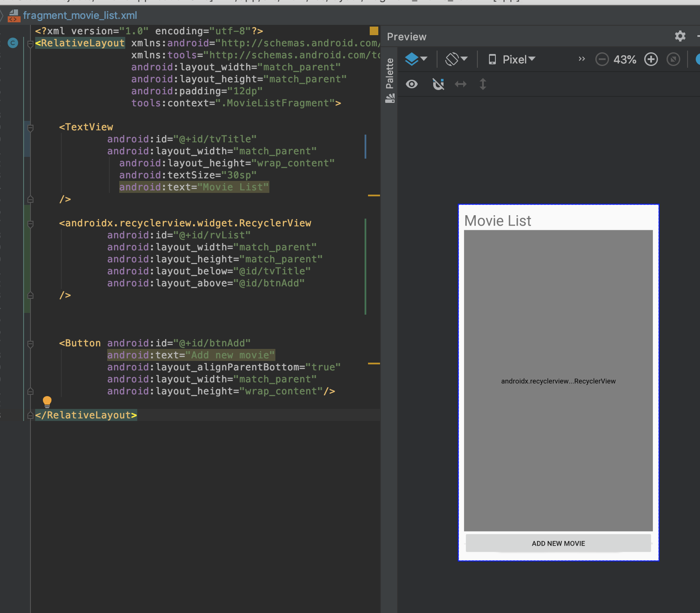Screen dimensions: 700x613
Task: Click the yellow lightbulb quick-fix icon
Action: (x=47, y=401)
